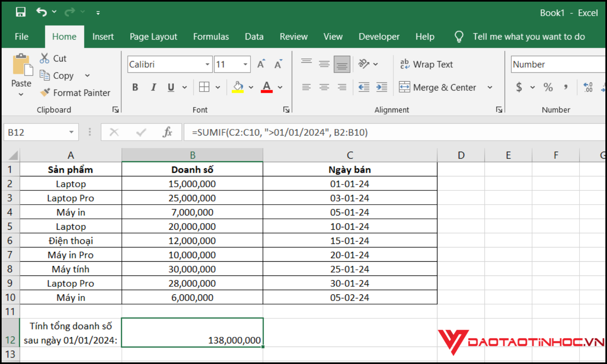
Task: Open the Number format dropdown
Action: pos(558,64)
